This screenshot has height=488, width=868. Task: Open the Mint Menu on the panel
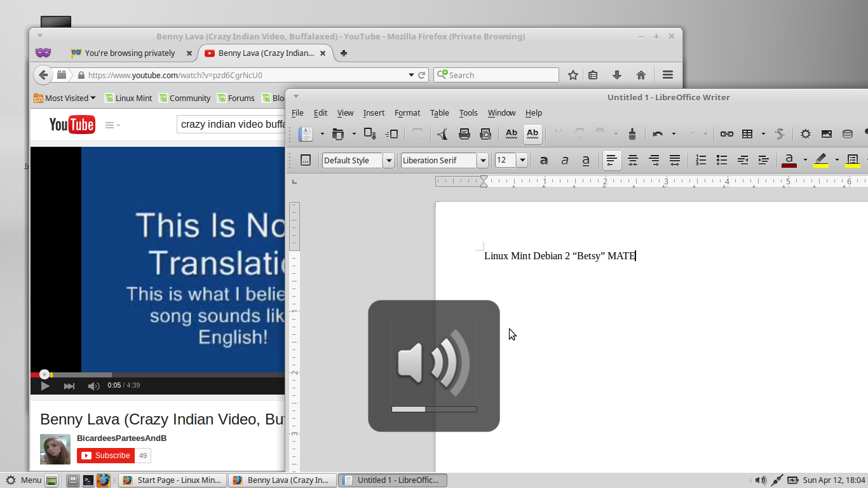click(x=24, y=480)
